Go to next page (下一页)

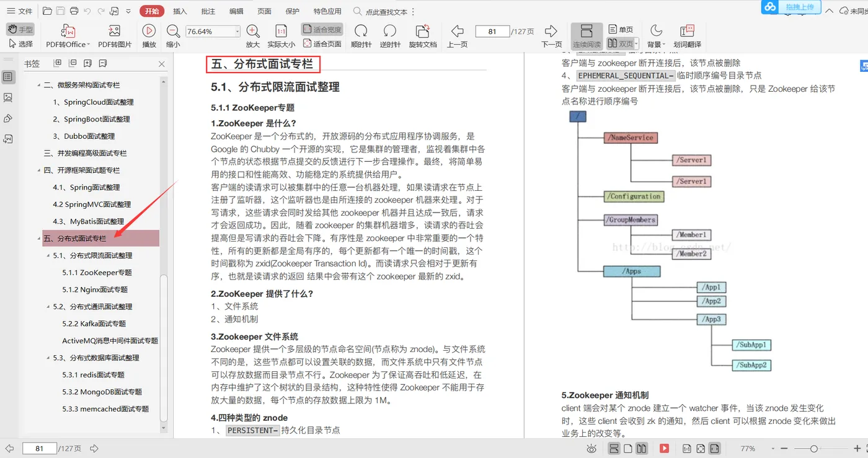click(551, 36)
